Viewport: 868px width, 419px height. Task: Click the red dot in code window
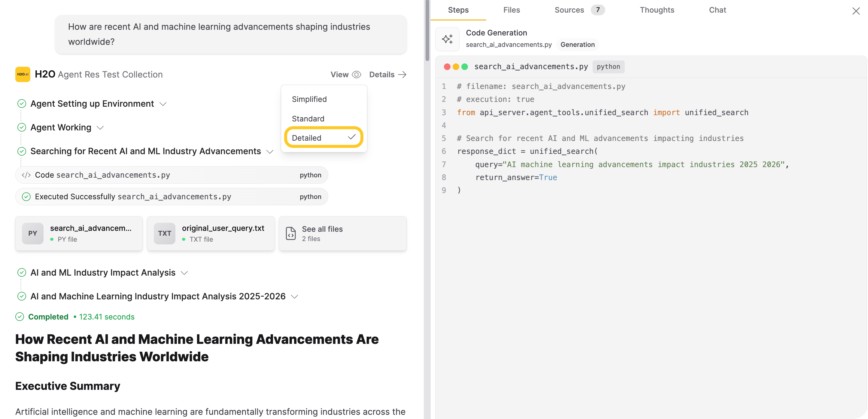coord(447,67)
